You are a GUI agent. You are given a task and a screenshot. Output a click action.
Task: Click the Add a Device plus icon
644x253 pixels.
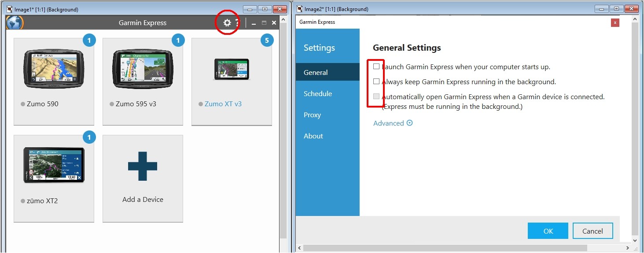point(143,166)
